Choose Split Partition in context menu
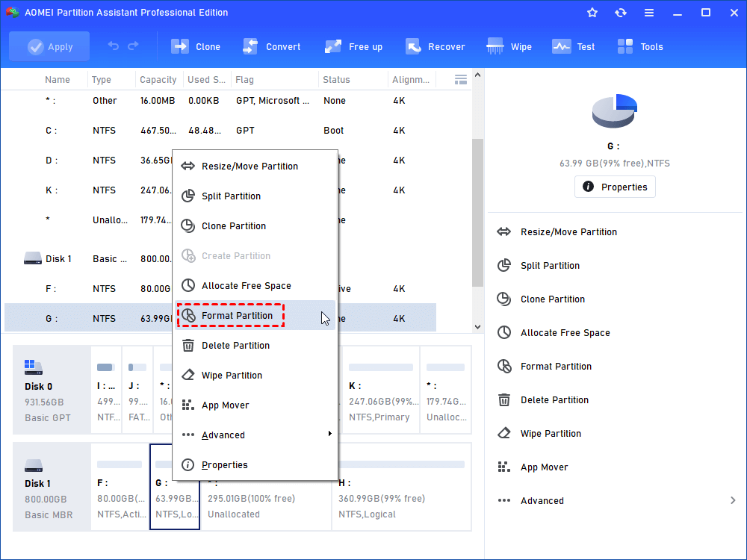The image size is (747, 560). click(255, 196)
